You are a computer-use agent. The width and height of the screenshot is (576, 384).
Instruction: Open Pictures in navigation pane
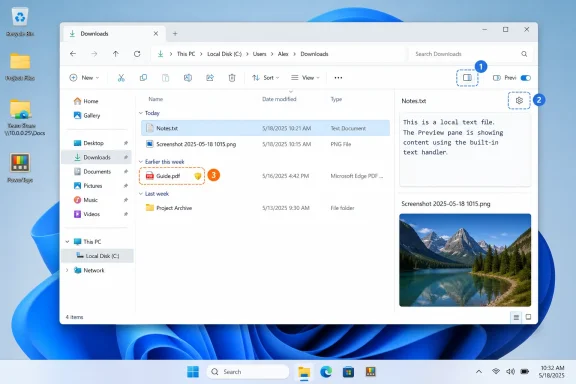[x=97, y=186]
